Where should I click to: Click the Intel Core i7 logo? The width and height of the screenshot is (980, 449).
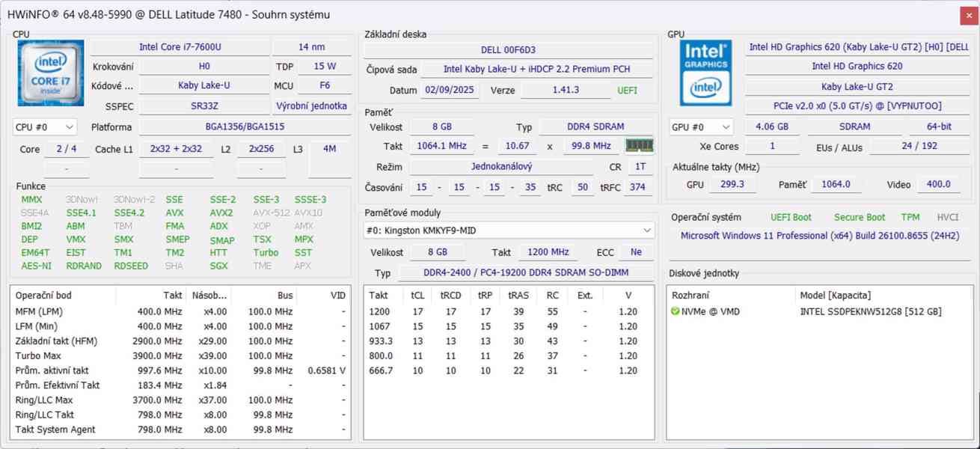(x=50, y=73)
